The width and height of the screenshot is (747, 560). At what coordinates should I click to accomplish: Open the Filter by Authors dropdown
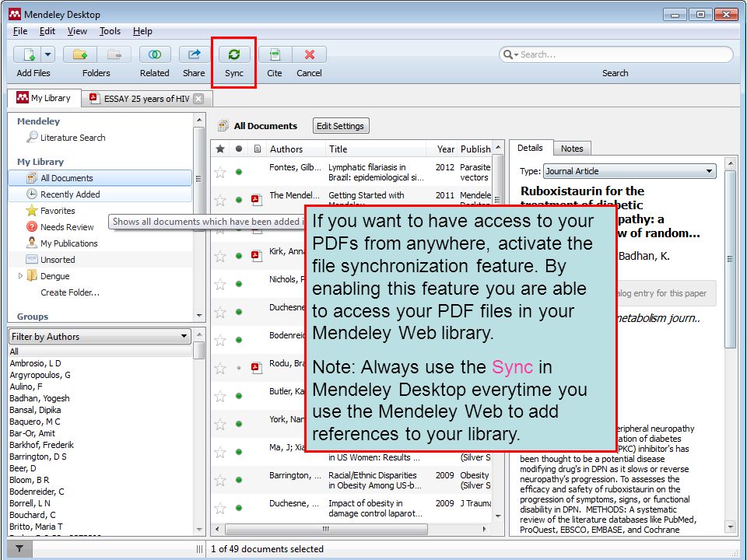pos(100,337)
